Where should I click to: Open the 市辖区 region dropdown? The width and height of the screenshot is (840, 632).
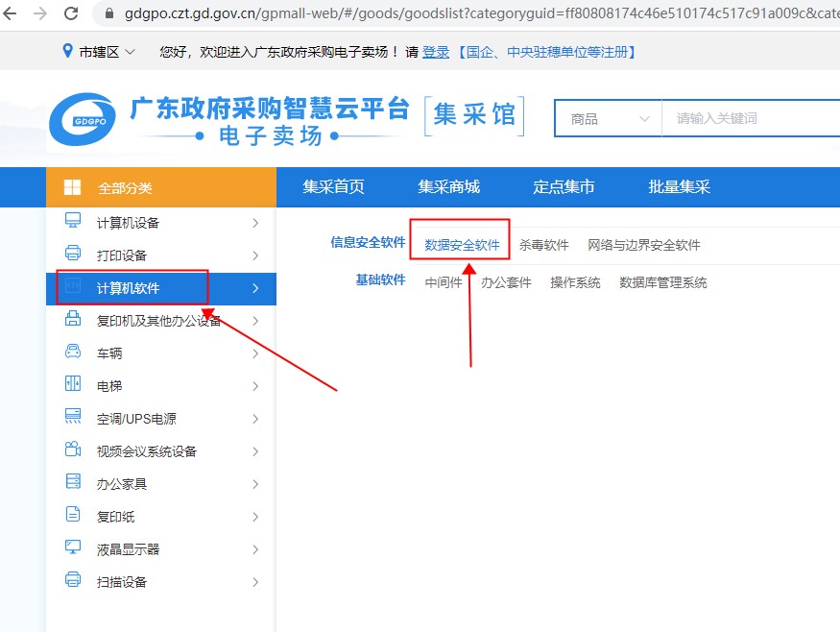click(x=106, y=52)
